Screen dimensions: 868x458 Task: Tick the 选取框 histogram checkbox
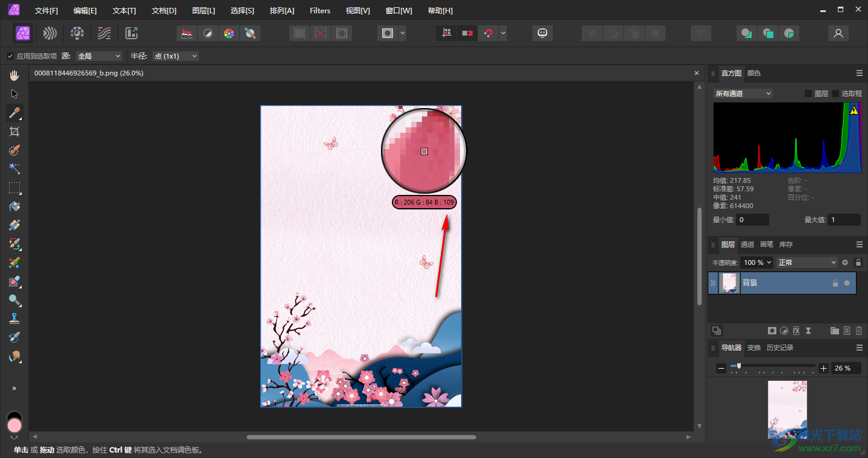835,94
